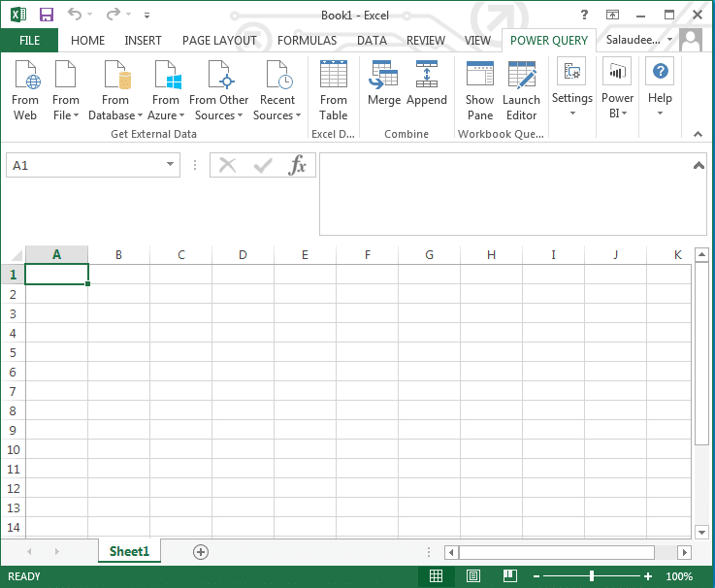
Task: Switch to Page Layout view
Action: coord(473,576)
